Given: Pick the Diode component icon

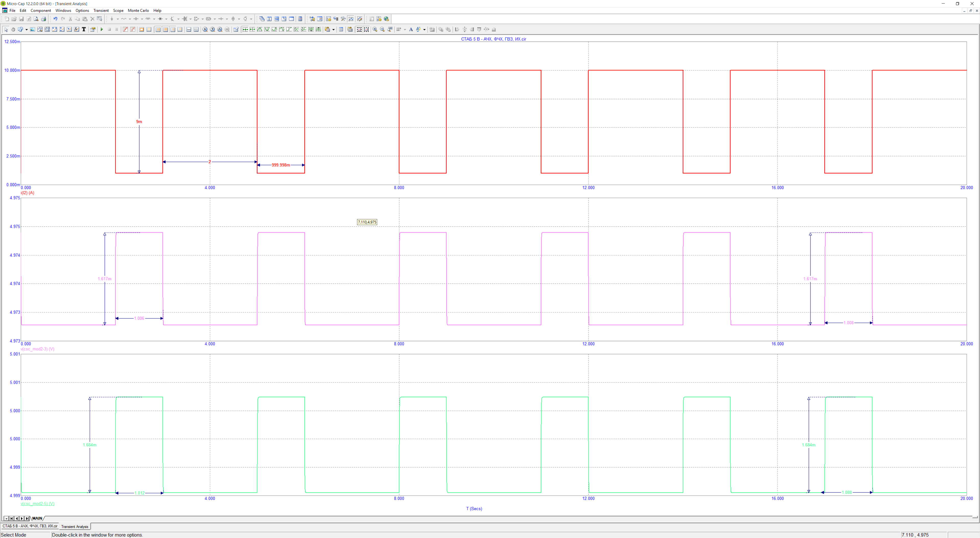Looking at the screenshot, I should 160,19.
